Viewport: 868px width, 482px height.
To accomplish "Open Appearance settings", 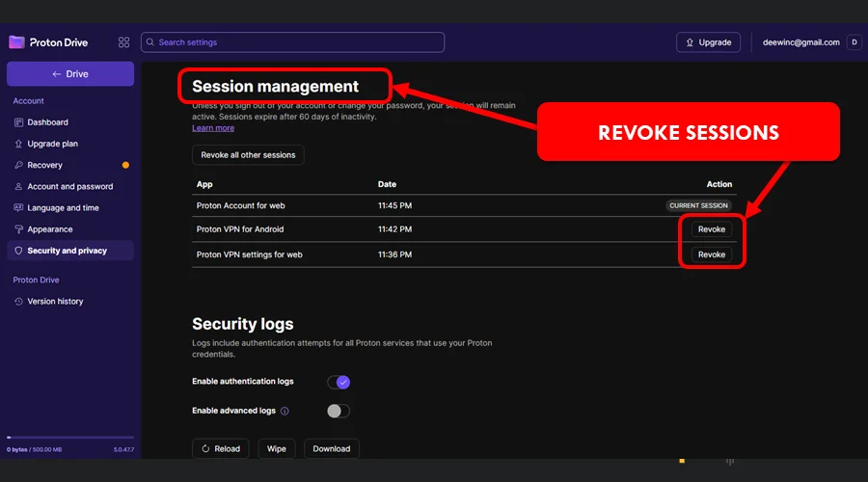I will [70, 229].
